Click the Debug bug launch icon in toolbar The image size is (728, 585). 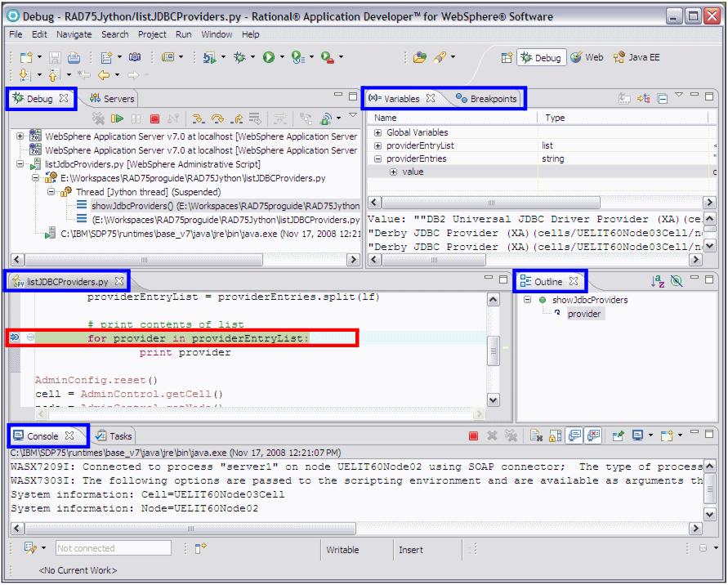coord(239,57)
